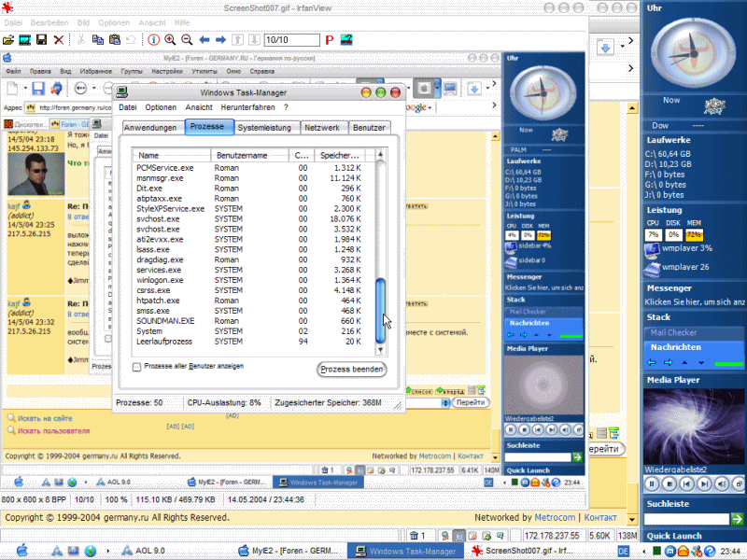Delete the file using IrfanView's red X icon
747x560 pixels.
click(59, 40)
